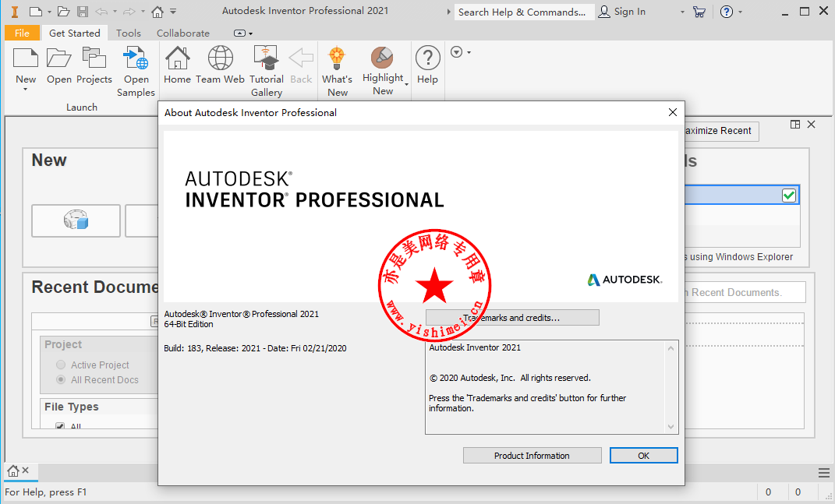Image resolution: width=835 pixels, height=504 pixels.
Task: Open the Autodesk shopping cart icon
Action: click(x=699, y=12)
